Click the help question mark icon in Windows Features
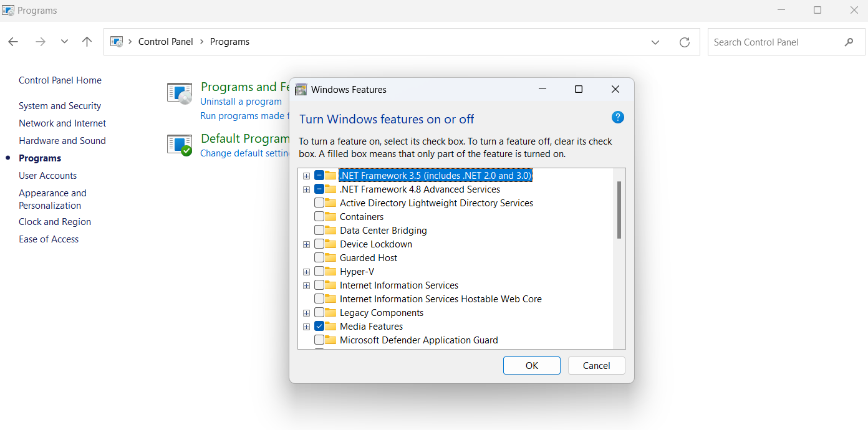Image resolution: width=868 pixels, height=430 pixels. (x=618, y=117)
